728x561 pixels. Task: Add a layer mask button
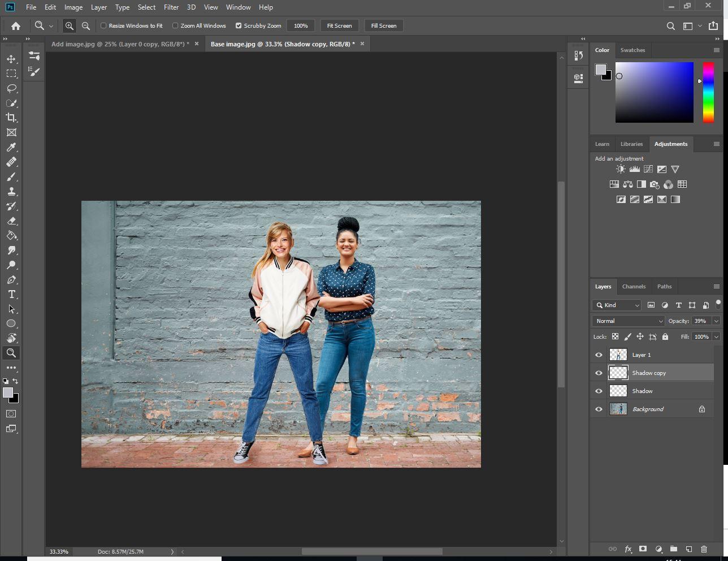[643, 549]
